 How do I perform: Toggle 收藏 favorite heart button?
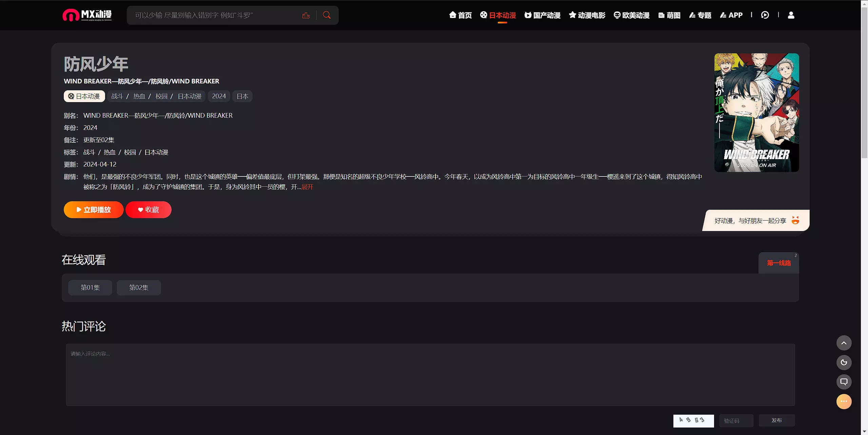pyautogui.click(x=149, y=210)
